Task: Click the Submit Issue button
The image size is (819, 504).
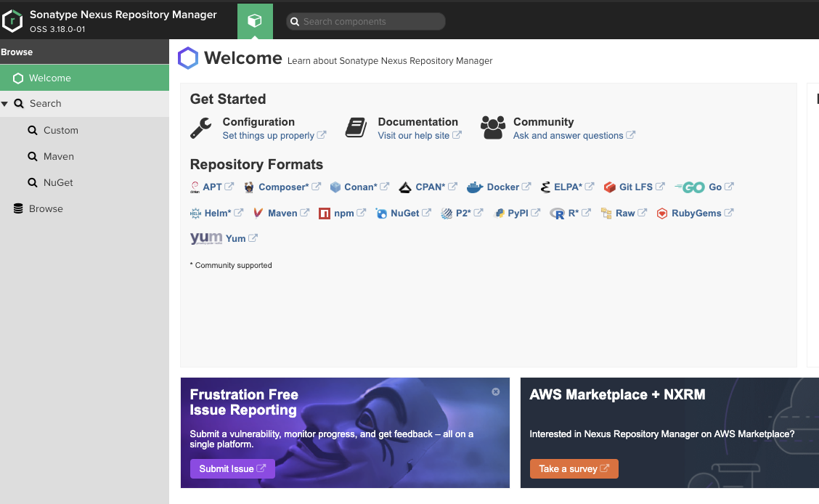Action: point(232,468)
